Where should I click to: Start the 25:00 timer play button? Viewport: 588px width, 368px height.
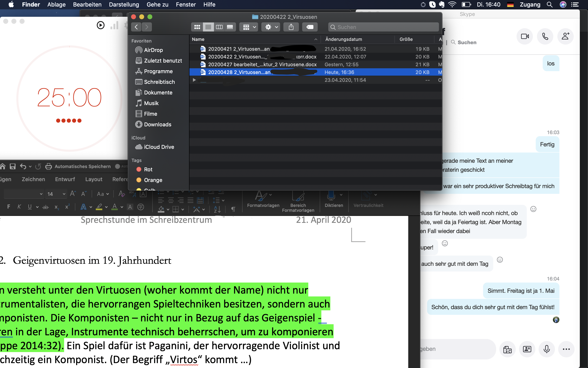click(101, 25)
